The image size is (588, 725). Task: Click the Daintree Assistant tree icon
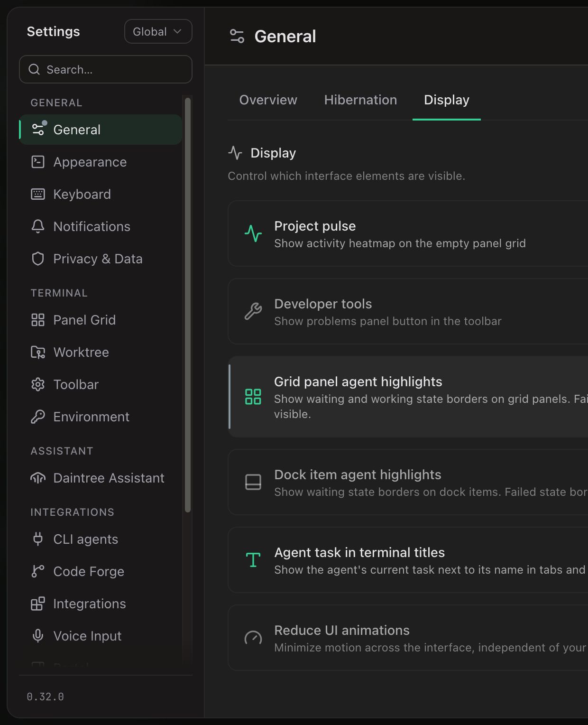click(x=38, y=478)
